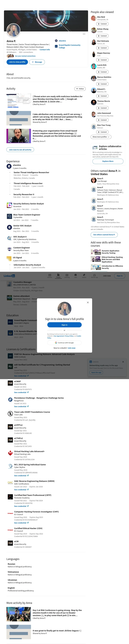The image size is (129, 644).
Task: Open Introduction to Offensive Security course
Action: [108, 267]
